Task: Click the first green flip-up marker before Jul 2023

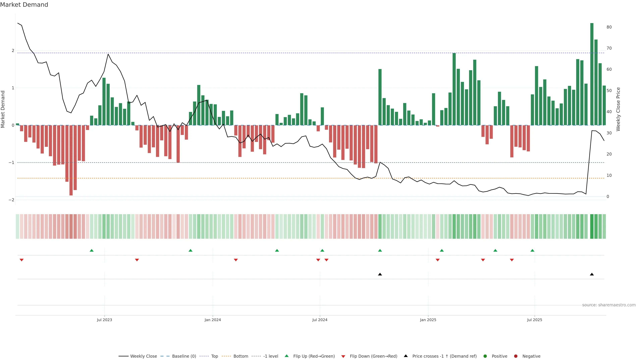Action: coord(92,250)
